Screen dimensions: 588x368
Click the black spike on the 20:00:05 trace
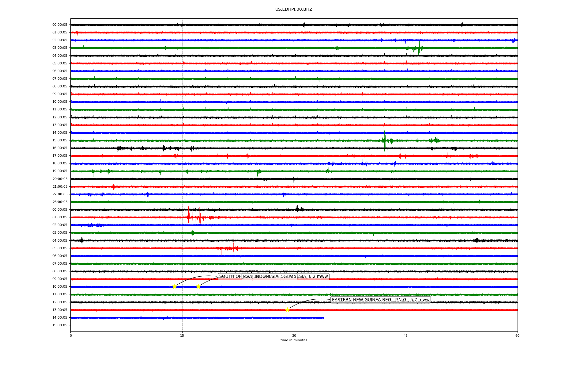click(x=294, y=179)
